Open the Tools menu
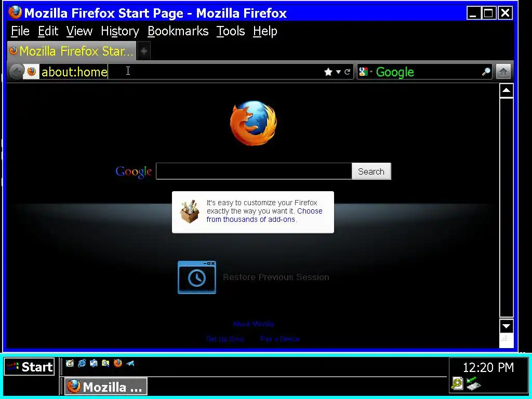Screen dimensions: 532x399 231,31
